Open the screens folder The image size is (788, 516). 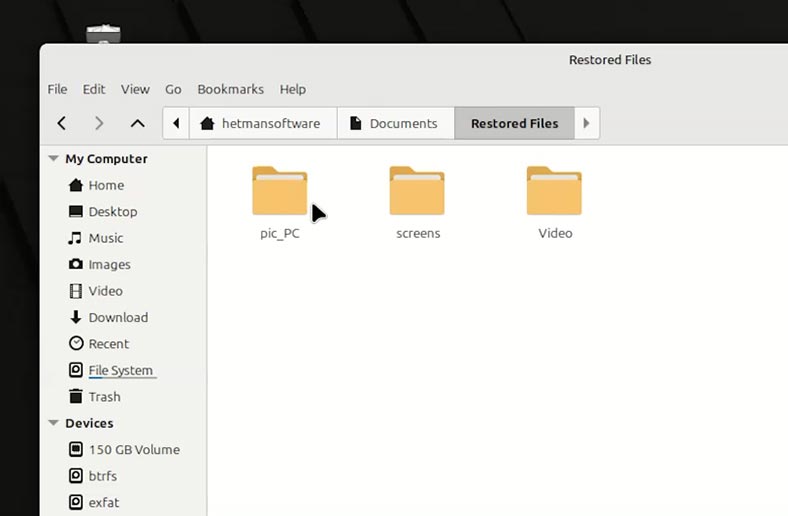tap(417, 192)
